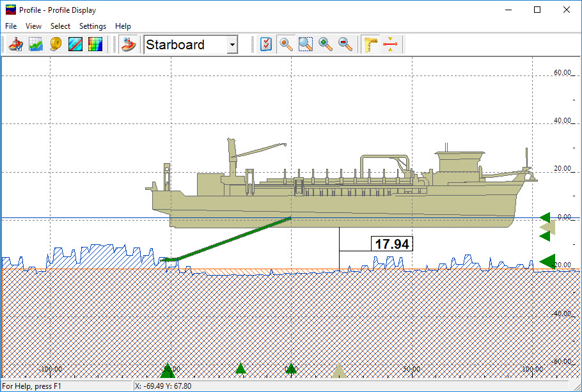The height and width of the screenshot is (392, 582).
Task: Select the zoom window tool
Action: (x=306, y=45)
